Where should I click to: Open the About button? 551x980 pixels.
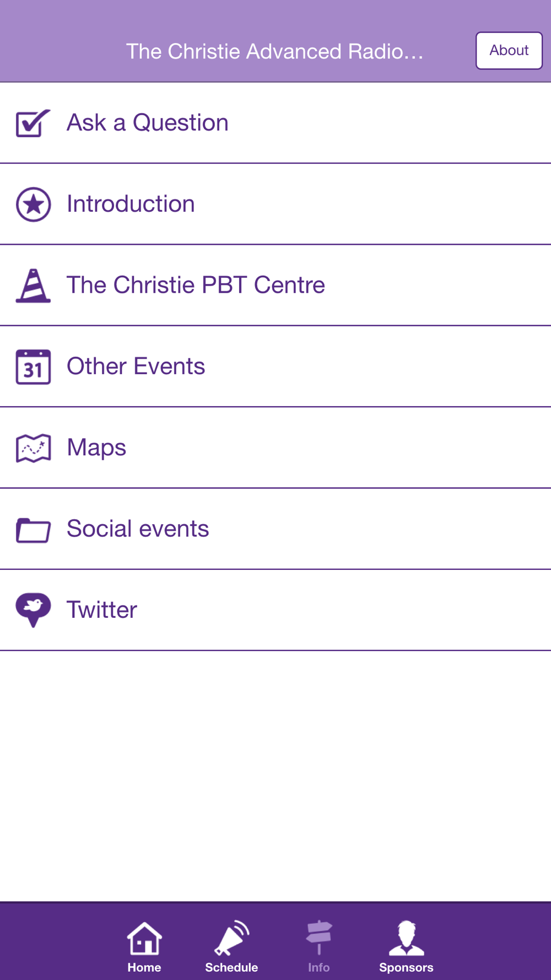coord(509,51)
